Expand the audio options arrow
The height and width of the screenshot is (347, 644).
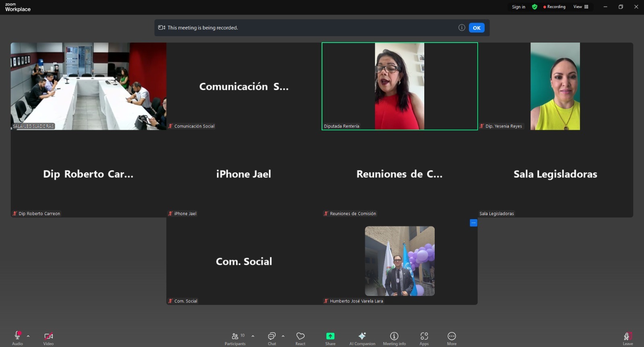pyautogui.click(x=28, y=336)
